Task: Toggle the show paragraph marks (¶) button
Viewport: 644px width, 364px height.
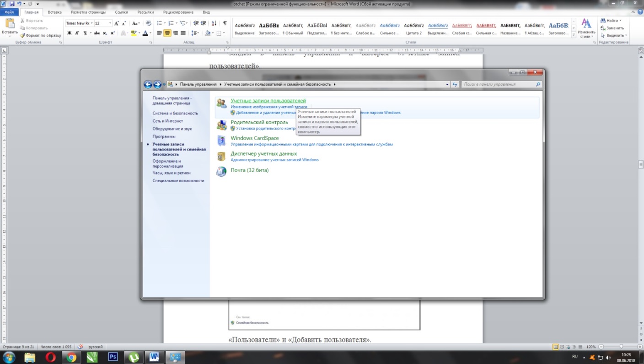Action: (225, 23)
